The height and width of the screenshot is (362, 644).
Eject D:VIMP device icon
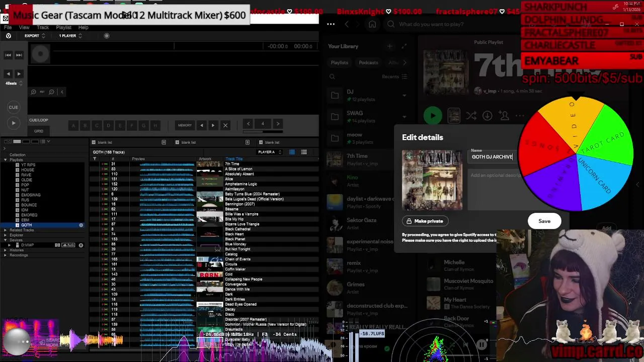point(81,245)
